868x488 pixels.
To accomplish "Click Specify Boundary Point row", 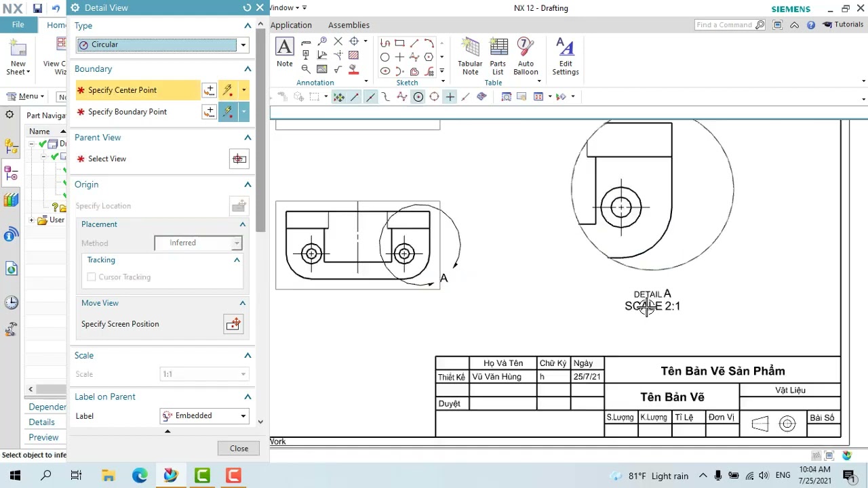I will click(x=138, y=112).
